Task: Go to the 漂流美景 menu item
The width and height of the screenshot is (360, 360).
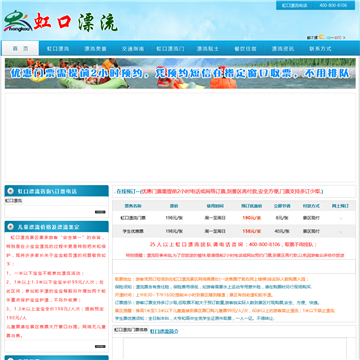Action: point(95,49)
